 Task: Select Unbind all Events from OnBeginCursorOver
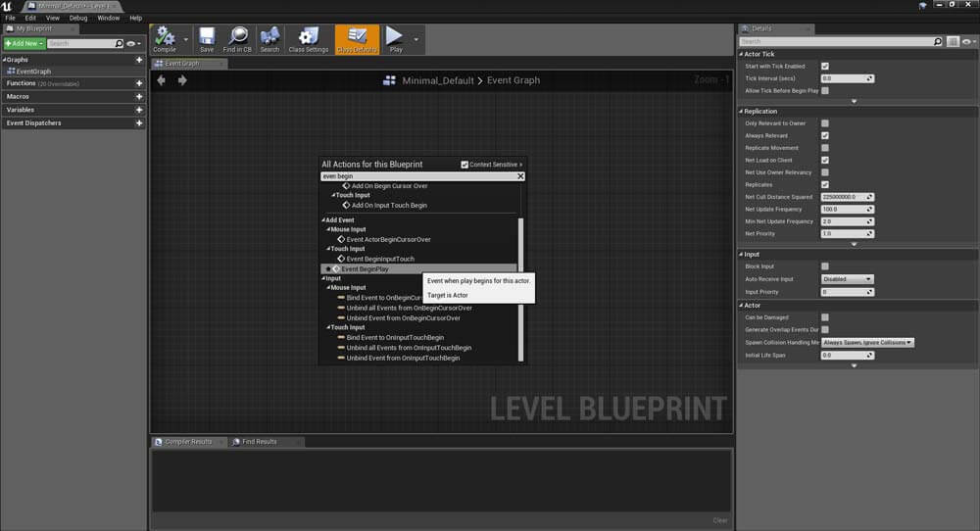coord(410,308)
